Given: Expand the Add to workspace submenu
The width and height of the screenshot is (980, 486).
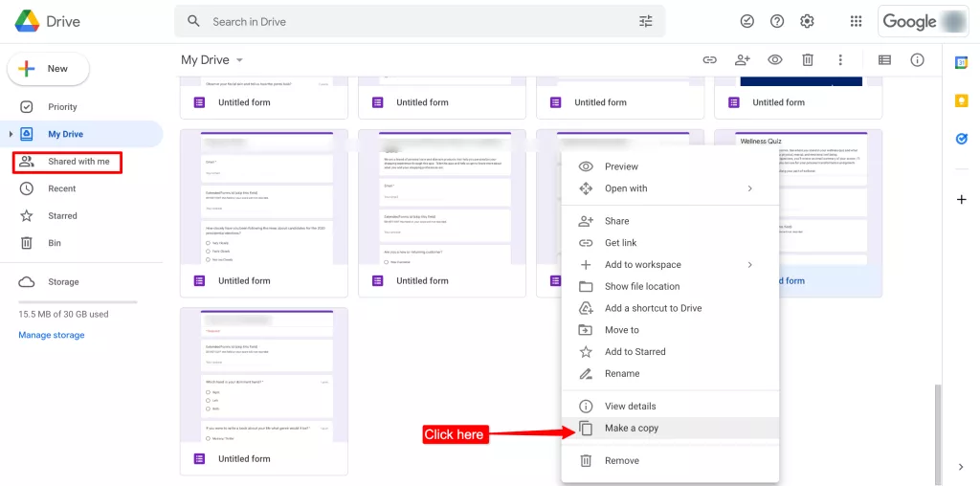Looking at the screenshot, I should (750, 265).
